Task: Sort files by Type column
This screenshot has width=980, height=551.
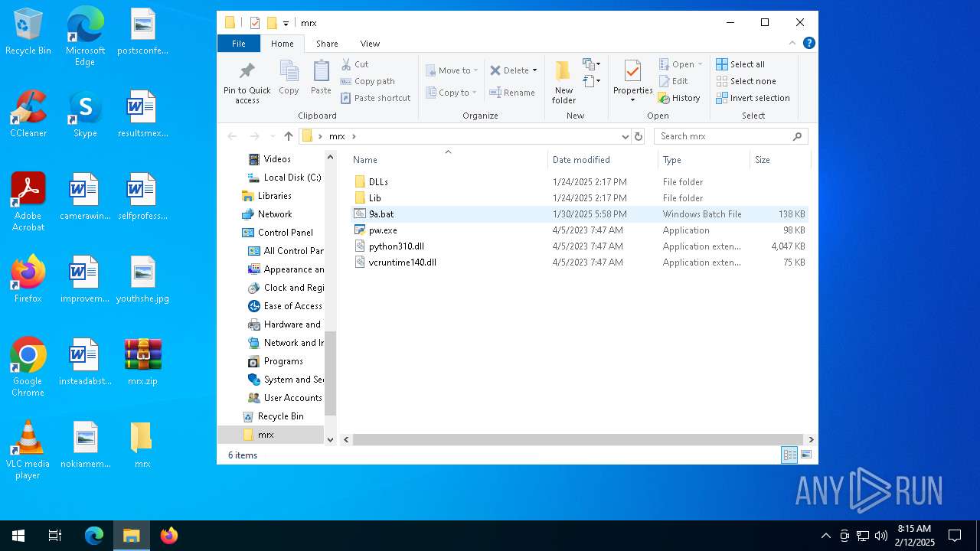Action: tap(704, 160)
